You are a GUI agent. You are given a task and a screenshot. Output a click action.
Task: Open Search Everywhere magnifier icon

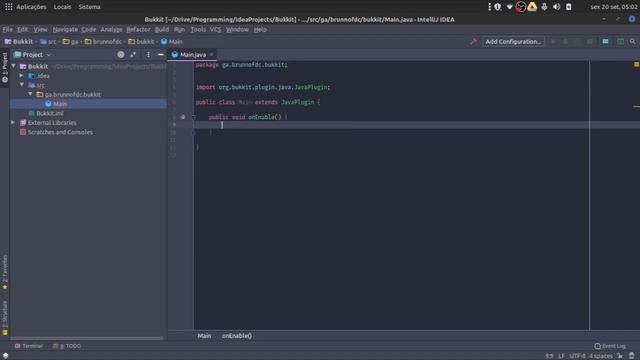[x=633, y=41]
